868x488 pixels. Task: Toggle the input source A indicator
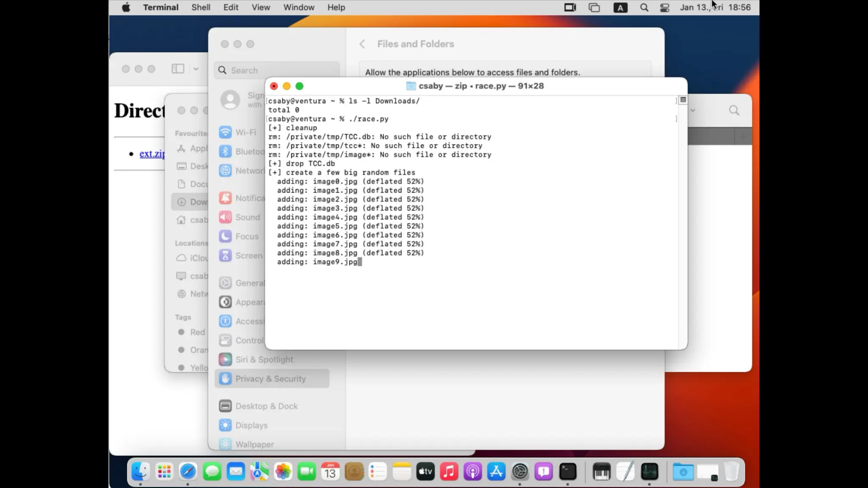click(620, 8)
